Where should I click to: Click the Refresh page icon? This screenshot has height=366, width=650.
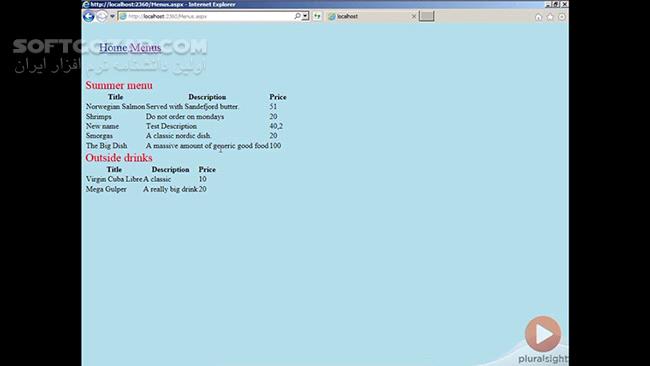tap(317, 16)
